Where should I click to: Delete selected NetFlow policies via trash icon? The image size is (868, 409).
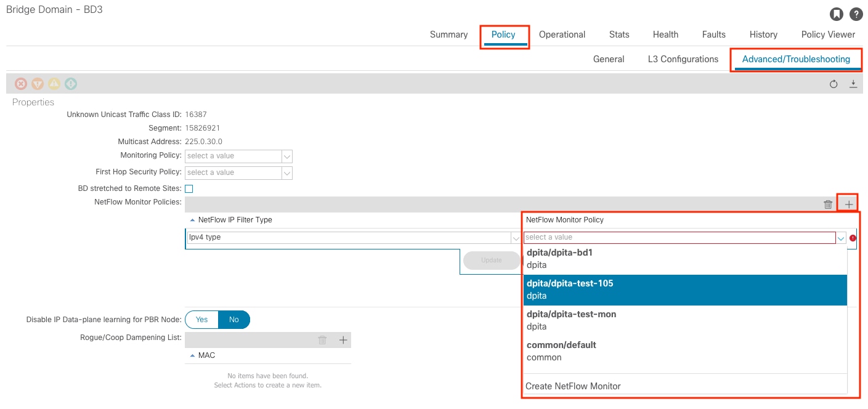click(827, 203)
